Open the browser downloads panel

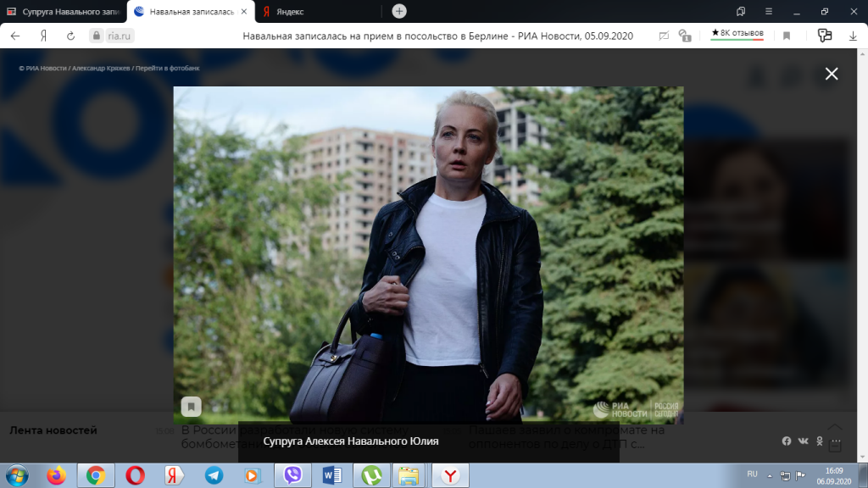pyautogui.click(x=853, y=36)
